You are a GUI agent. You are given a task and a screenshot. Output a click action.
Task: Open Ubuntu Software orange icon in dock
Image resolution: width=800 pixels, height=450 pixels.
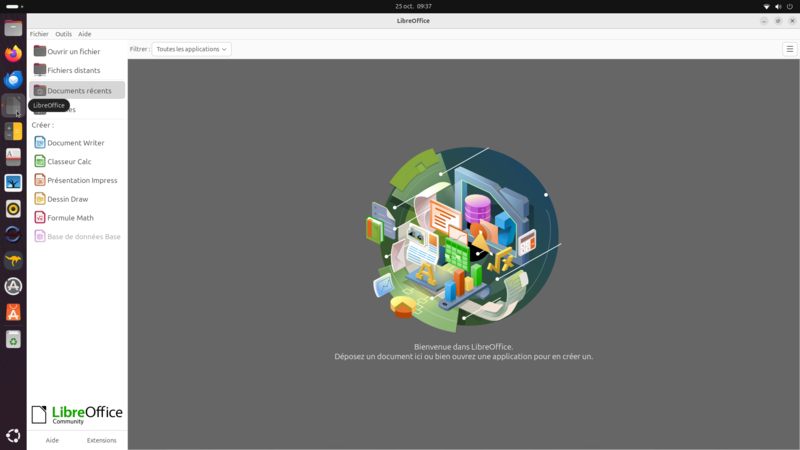(13, 312)
